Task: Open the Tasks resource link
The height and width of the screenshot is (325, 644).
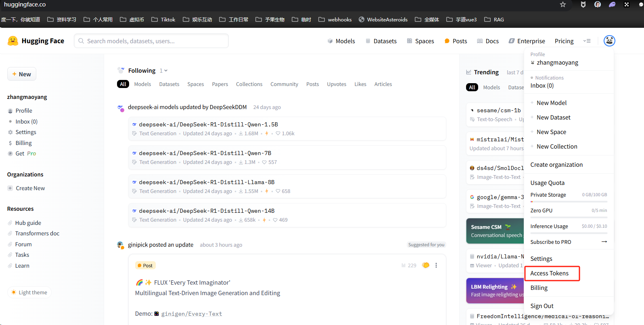Action: click(18, 255)
